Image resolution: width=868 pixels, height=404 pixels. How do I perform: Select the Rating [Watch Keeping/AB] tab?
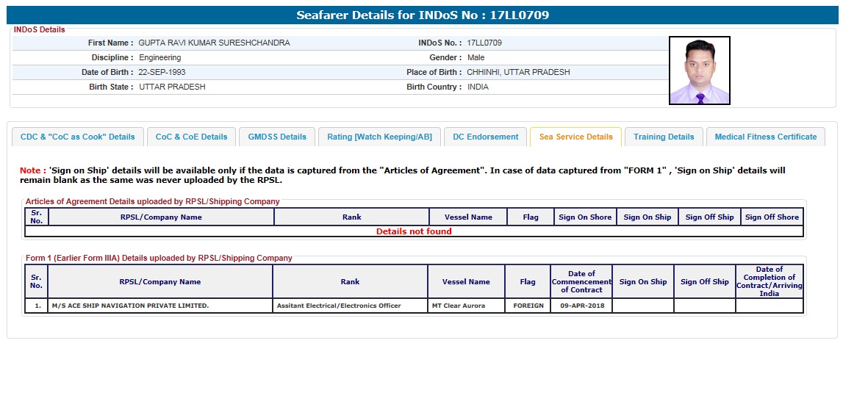[x=379, y=137]
